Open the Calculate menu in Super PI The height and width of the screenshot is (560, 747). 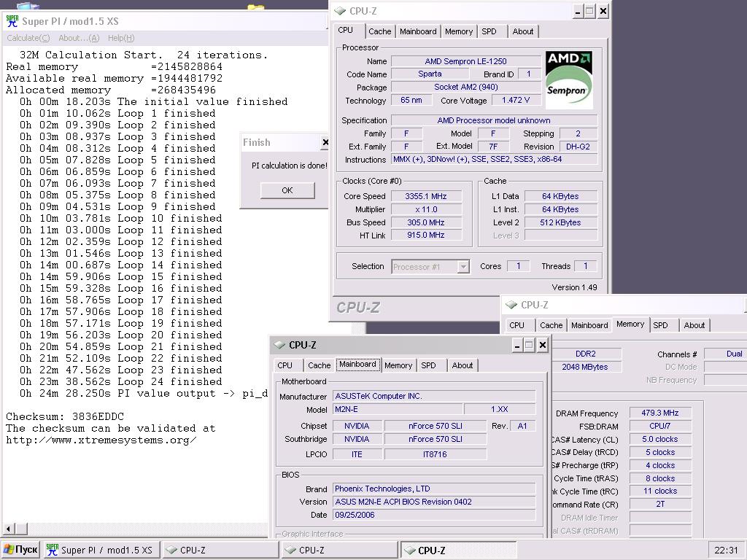[28, 38]
